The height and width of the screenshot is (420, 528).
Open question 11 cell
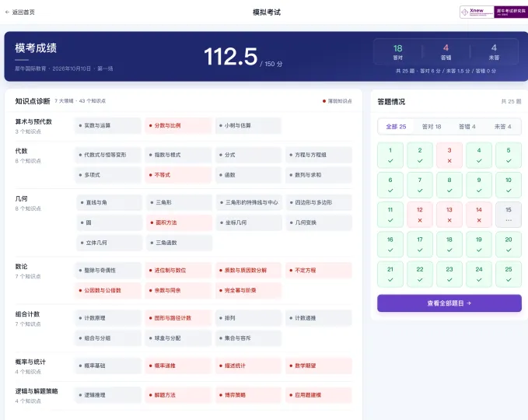pos(390,215)
